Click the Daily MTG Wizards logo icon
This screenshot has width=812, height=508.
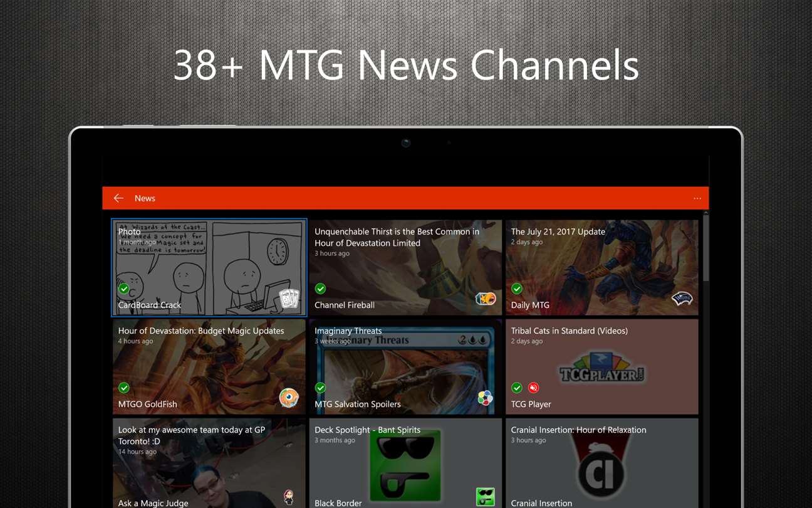pyautogui.click(x=682, y=299)
